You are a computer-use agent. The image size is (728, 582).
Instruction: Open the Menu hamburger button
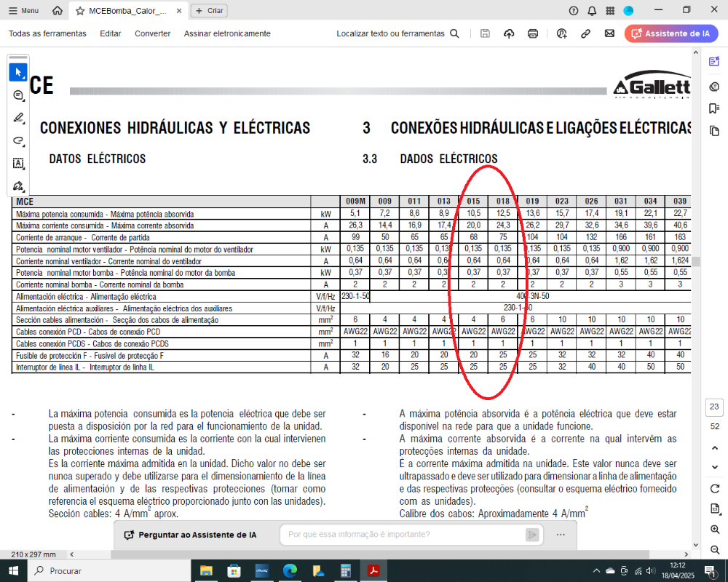[23, 11]
